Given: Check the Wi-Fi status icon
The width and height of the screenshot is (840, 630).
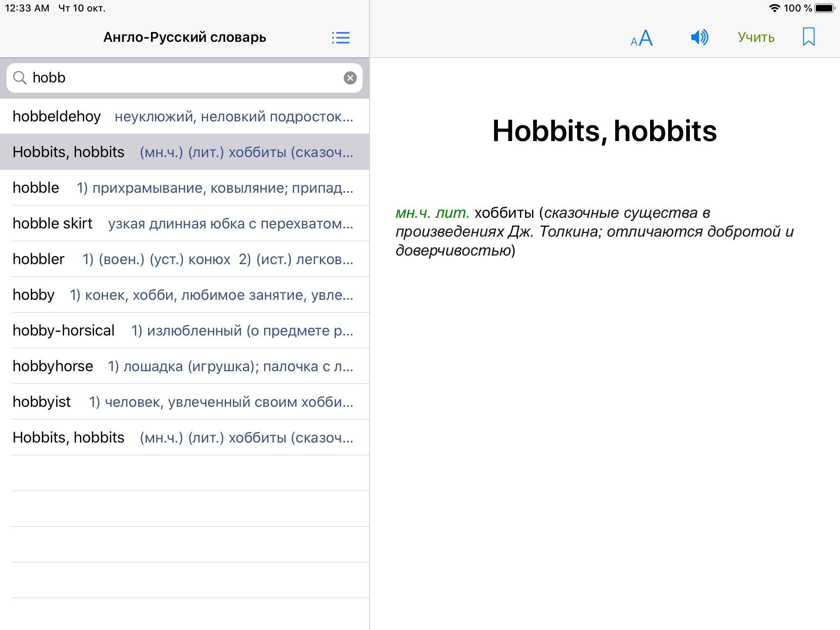Looking at the screenshot, I should click(x=774, y=8).
